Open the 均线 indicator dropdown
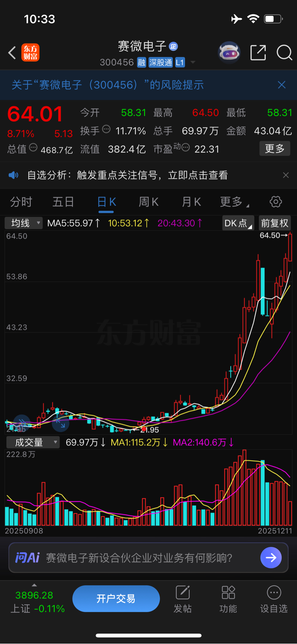The height and width of the screenshot is (644, 297). pyautogui.click(x=24, y=223)
